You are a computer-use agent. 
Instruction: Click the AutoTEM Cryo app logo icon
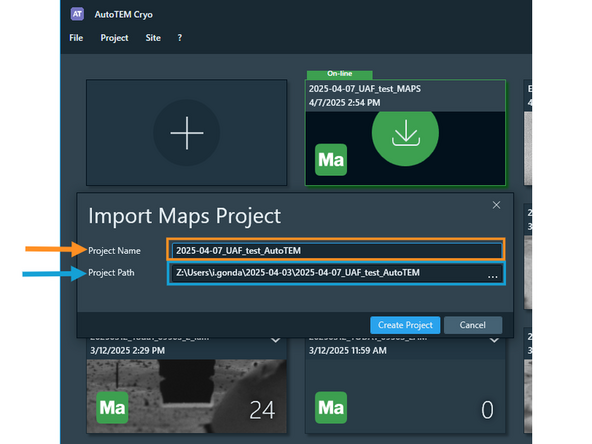77,14
